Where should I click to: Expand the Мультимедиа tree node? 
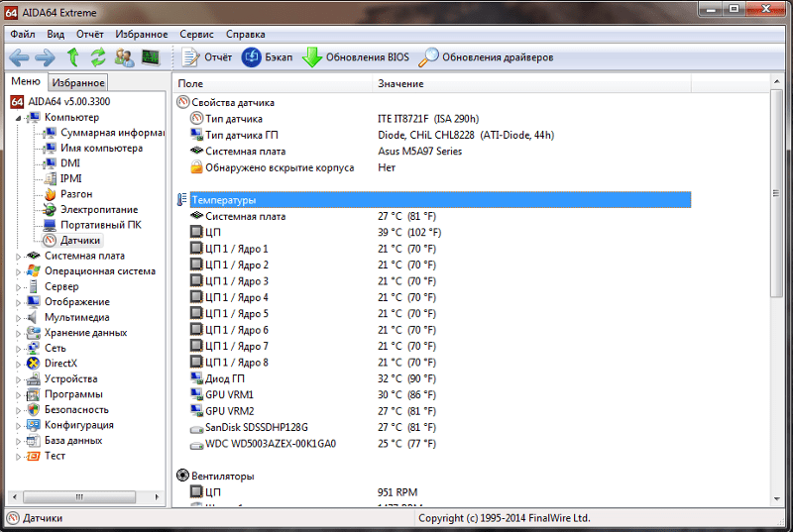coord(18,318)
